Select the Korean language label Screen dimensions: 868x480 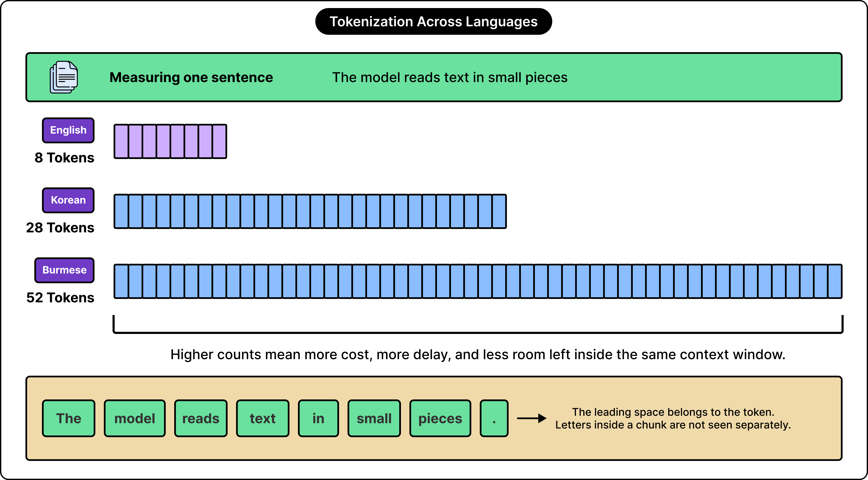pyautogui.click(x=68, y=200)
